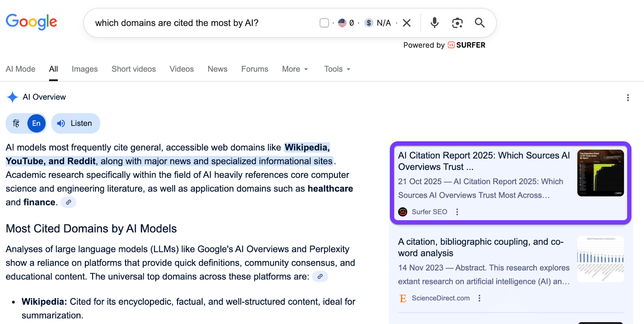Expand the Tools dropdown
The image size is (644, 324).
coord(337,69)
